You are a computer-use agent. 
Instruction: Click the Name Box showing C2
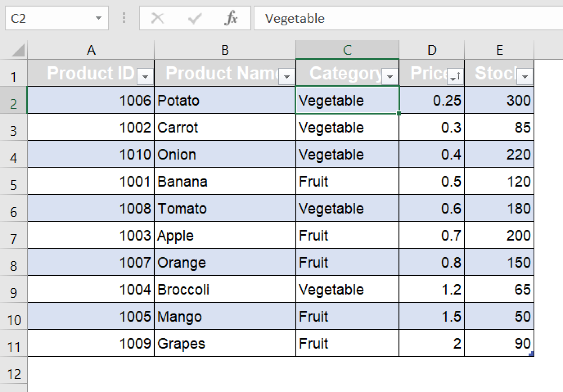coord(48,18)
